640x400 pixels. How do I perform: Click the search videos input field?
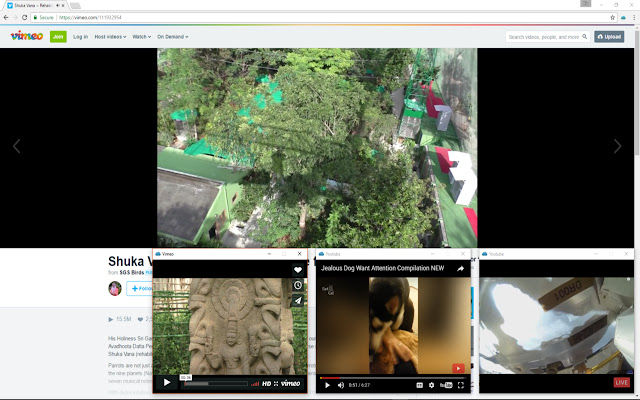[x=545, y=37]
